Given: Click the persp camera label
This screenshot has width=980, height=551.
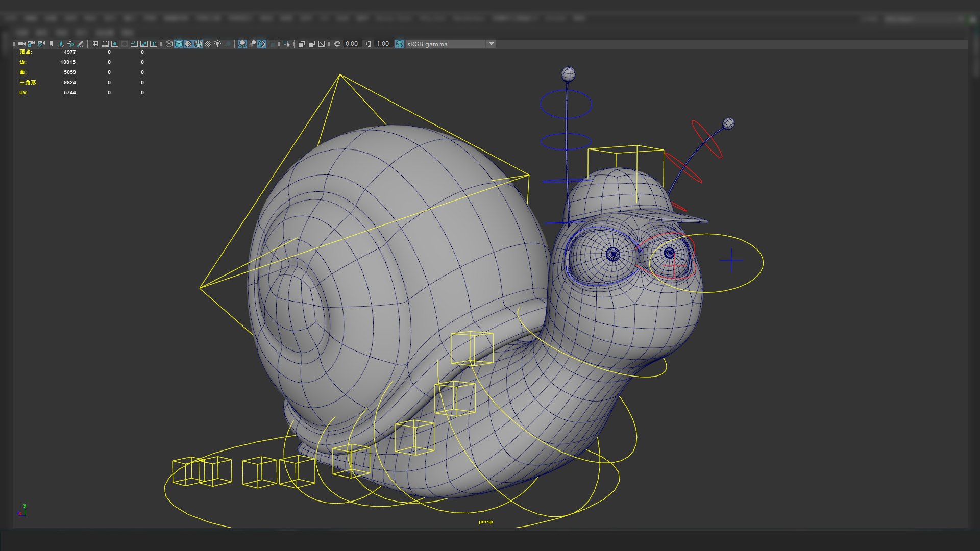Looking at the screenshot, I should pos(486,522).
